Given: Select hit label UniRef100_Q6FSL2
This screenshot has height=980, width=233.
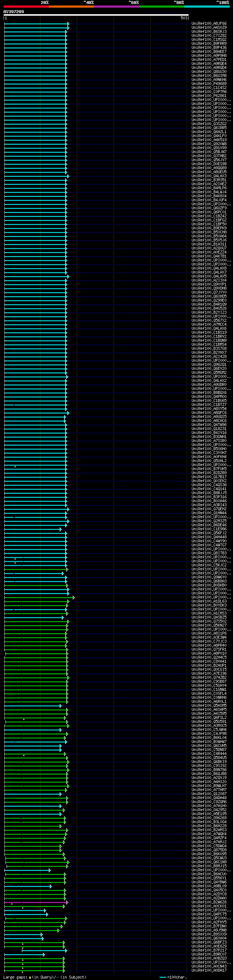Looking at the screenshot, I should pyautogui.click(x=209, y=717).
